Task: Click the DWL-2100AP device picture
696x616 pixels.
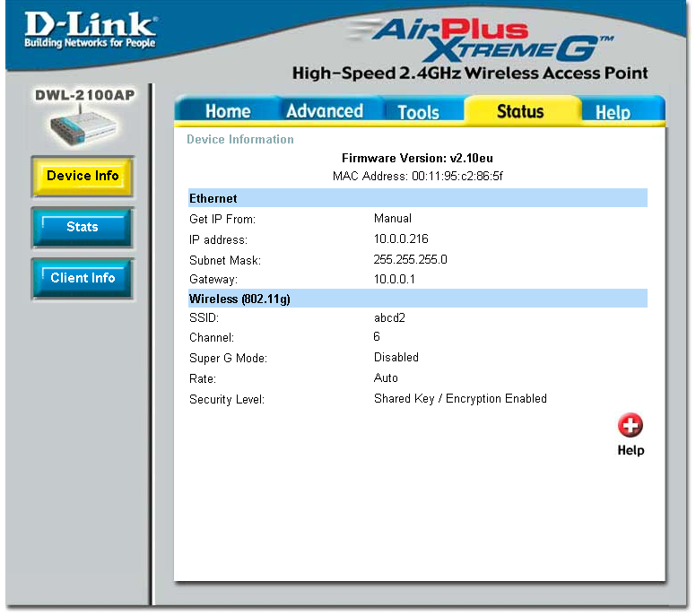Action: [83, 126]
